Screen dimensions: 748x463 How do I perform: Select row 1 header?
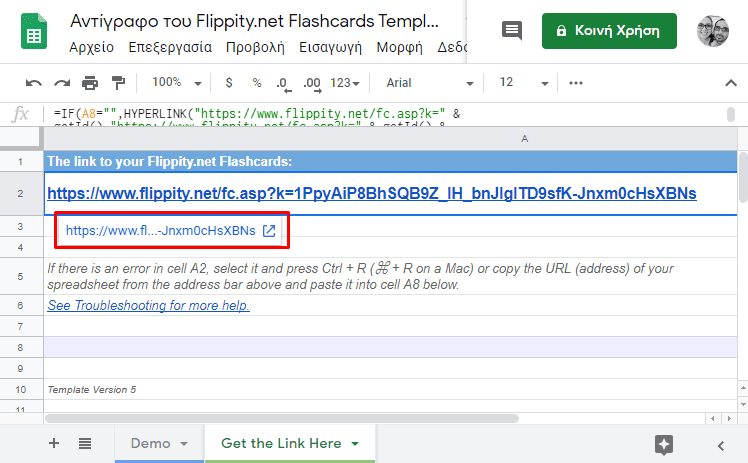(x=20, y=162)
